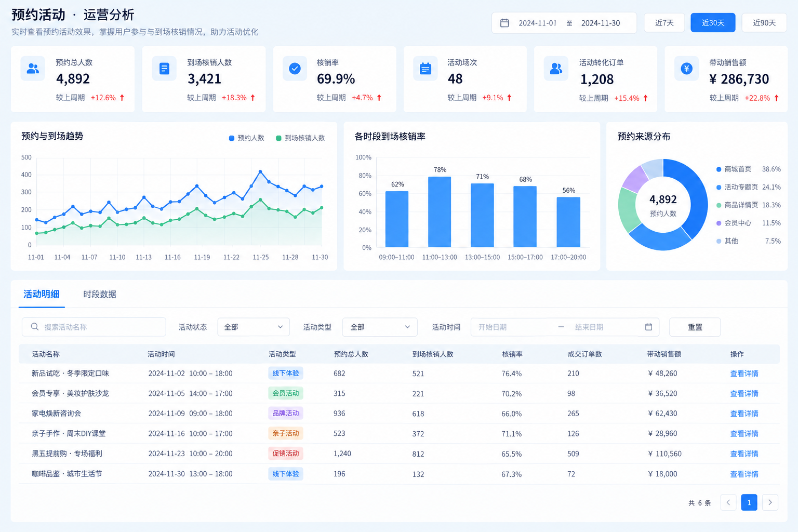Toggle 预约人数 legend in trend chart
798x532 pixels.
pyautogui.click(x=246, y=138)
